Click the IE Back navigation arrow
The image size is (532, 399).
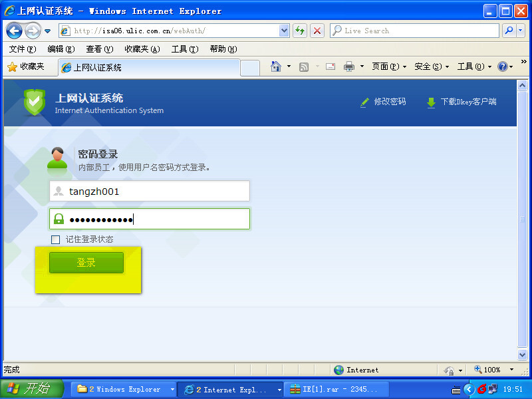pyautogui.click(x=14, y=31)
